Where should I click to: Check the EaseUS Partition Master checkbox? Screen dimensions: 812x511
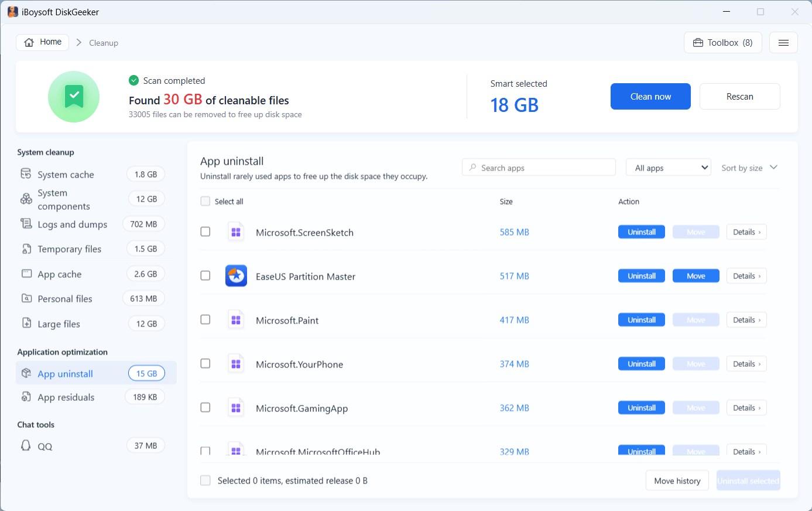(205, 275)
